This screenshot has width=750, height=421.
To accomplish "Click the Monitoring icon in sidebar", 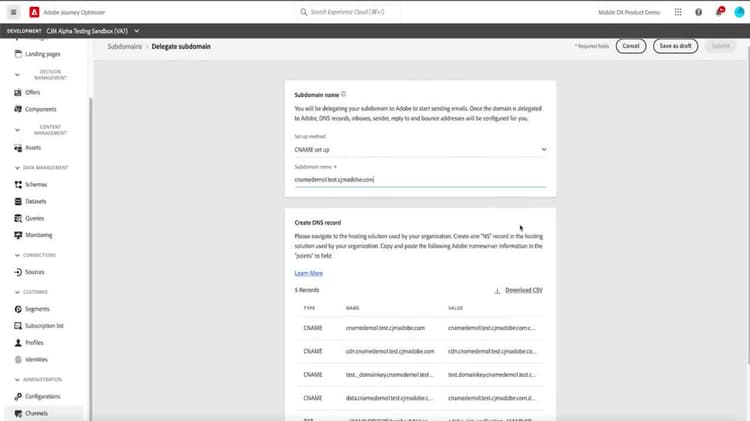I will (x=18, y=235).
